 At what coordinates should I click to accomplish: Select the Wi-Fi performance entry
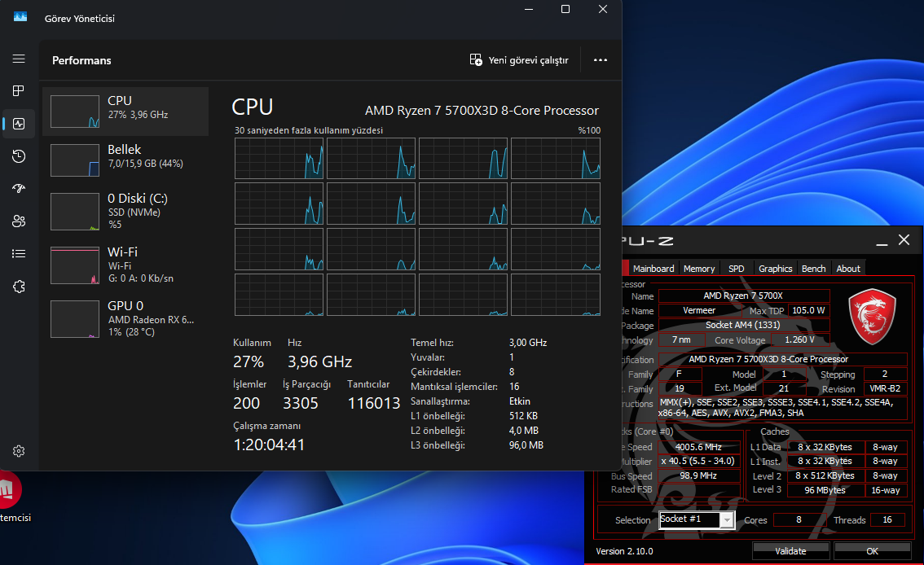[x=125, y=265]
